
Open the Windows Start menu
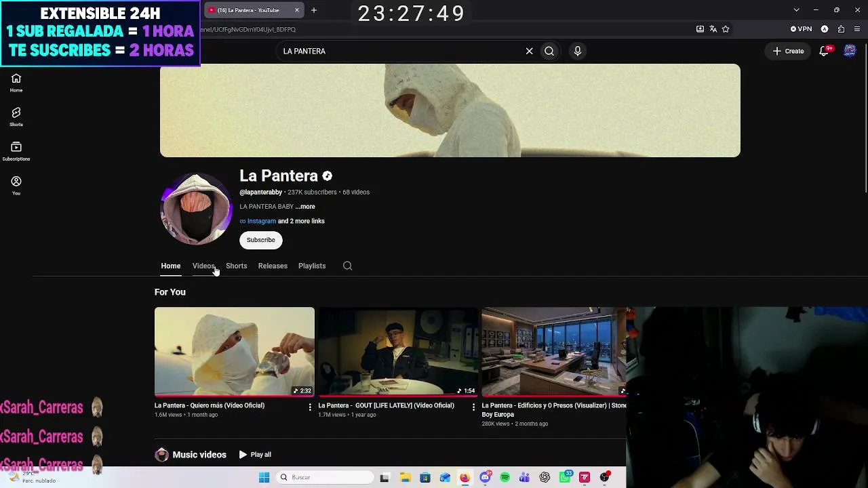[264, 477]
